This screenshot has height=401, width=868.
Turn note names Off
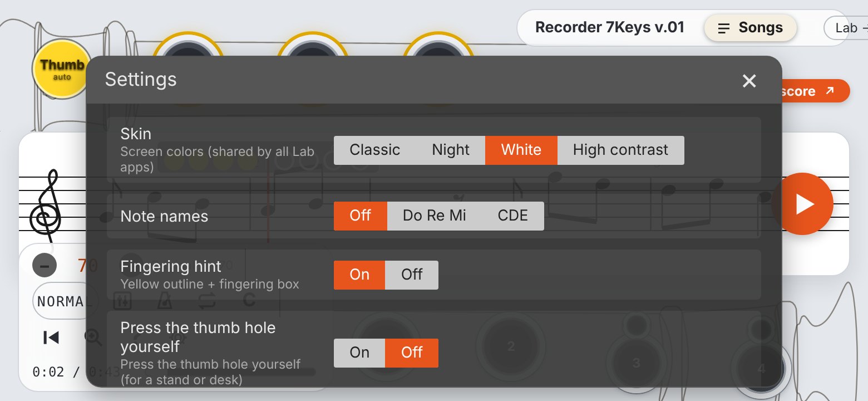361,216
